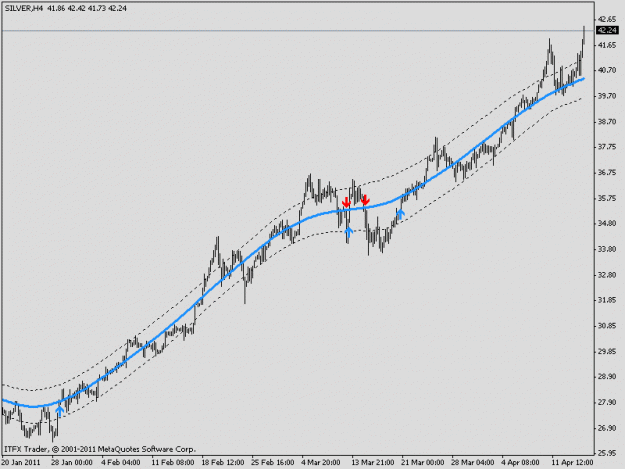
Task: Click the SILVER,H4 chart title text
Action: click(x=24, y=8)
